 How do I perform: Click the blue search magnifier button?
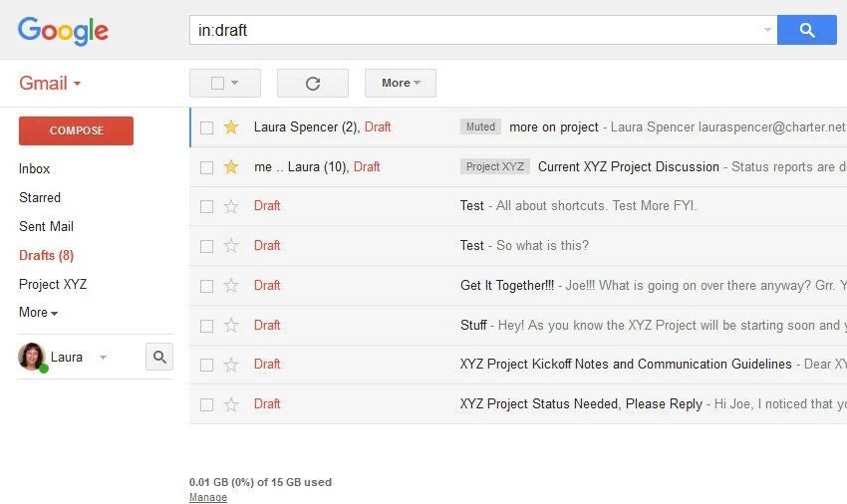point(806,30)
